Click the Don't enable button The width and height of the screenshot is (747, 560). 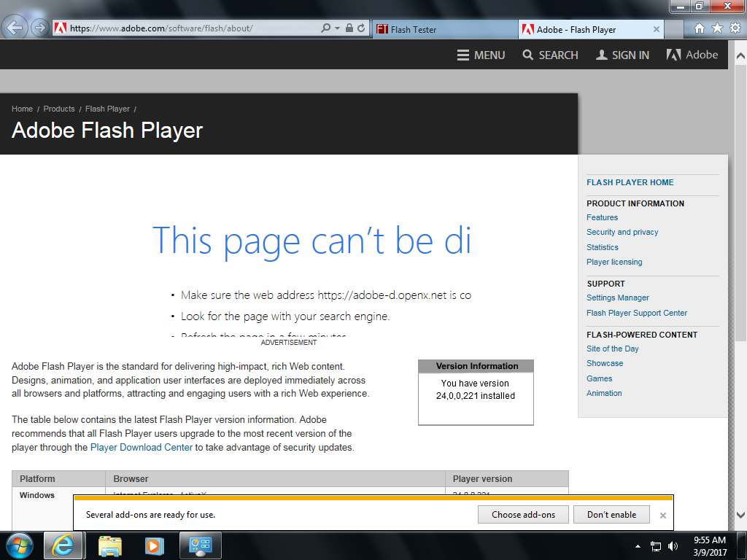pyautogui.click(x=611, y=514)
